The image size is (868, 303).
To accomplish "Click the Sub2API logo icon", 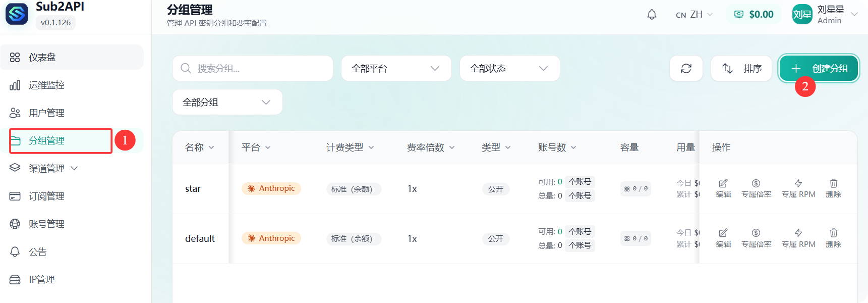I will click(x=17, y=14).
